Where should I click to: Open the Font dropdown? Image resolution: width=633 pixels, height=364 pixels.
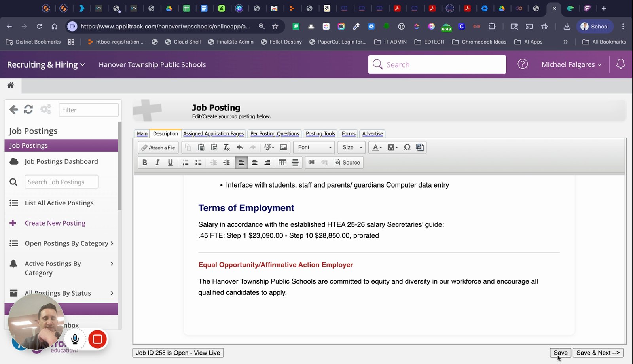[314, 148]
